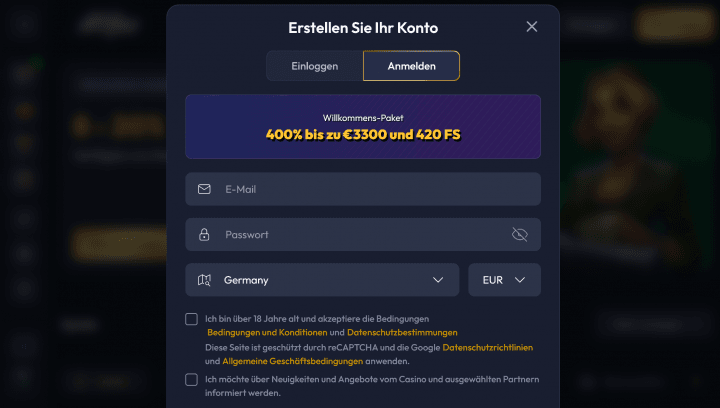Focus the E-Mail input field
This screenshot has height=408, width=720.
pos(363,189)
